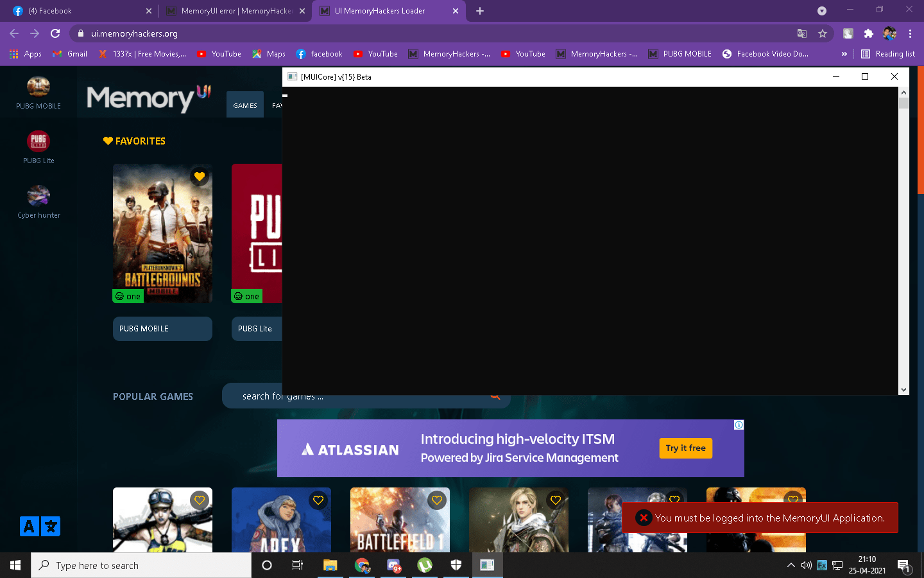
Task: Click the translate language icon bottom-left
Action: click(x=40, y=527)
